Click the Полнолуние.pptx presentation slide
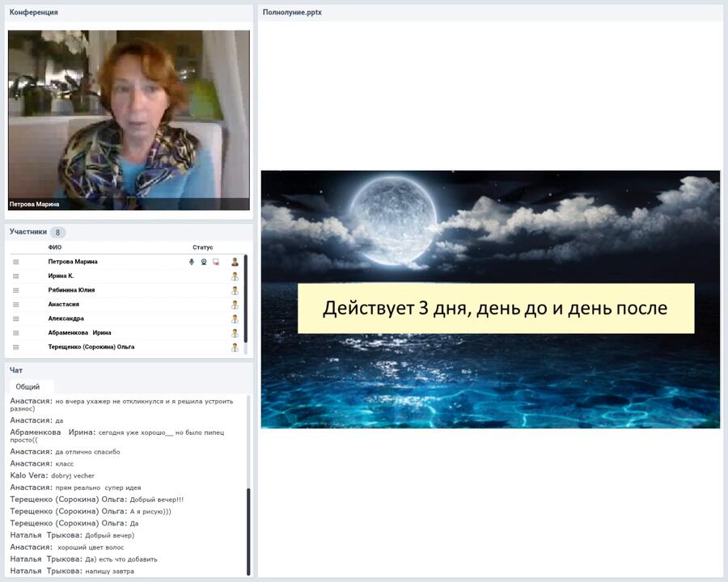Image resolution: width=728 pixels, height=582 pixels. [490, 298]
